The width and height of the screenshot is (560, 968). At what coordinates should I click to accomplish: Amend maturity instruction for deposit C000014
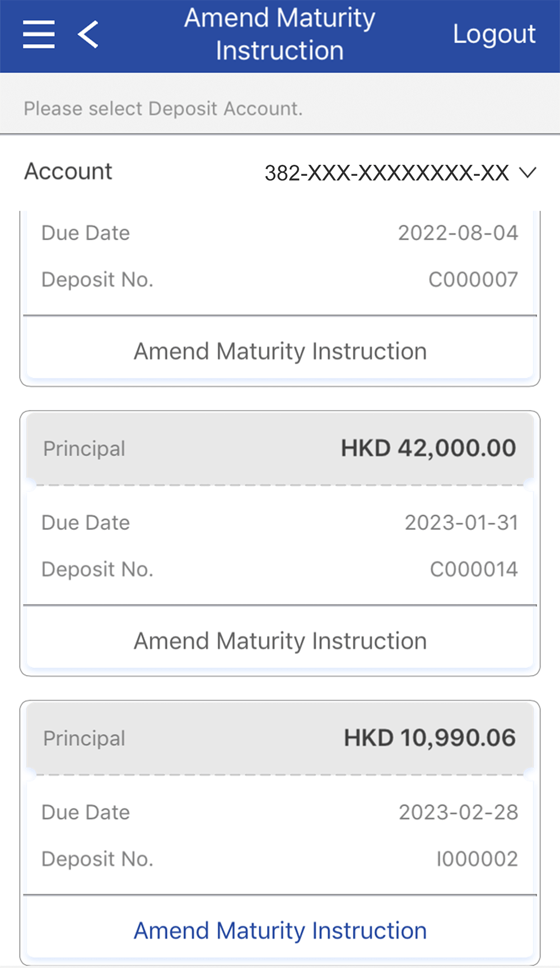280,641
